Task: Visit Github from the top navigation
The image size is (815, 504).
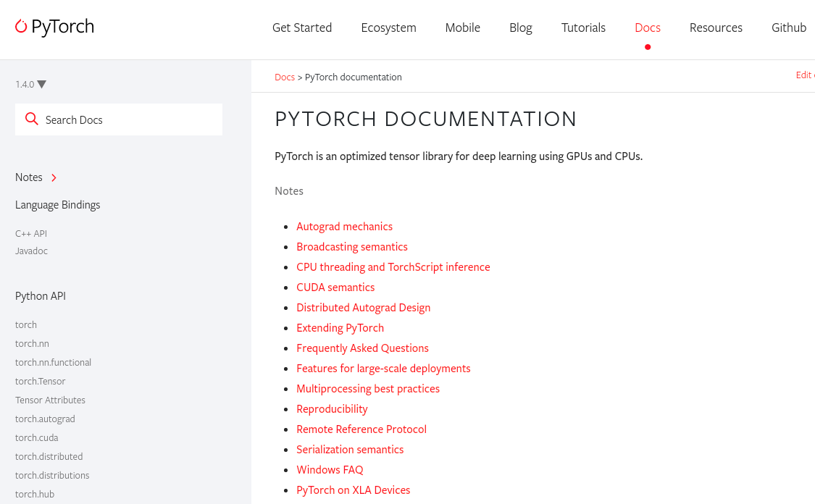Action: click(x=788, y=28)
